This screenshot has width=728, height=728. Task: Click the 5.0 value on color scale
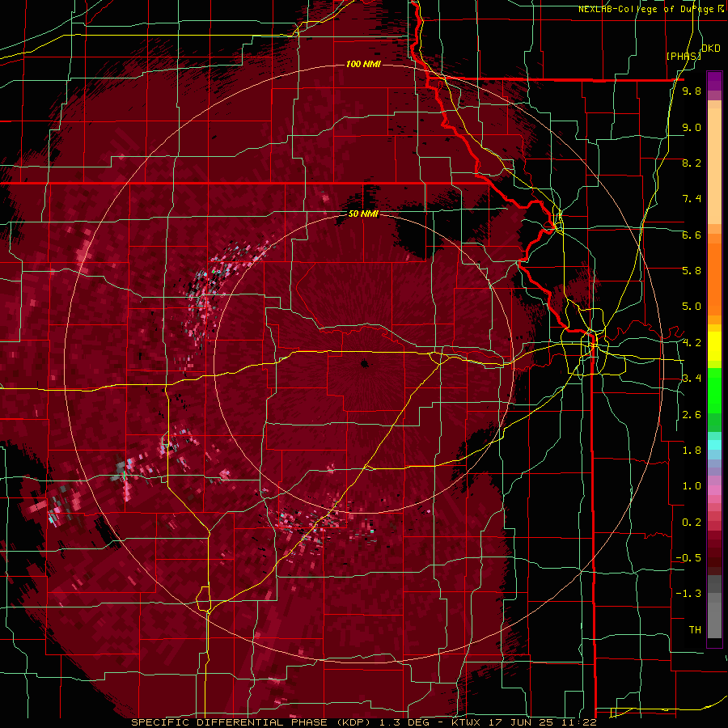pos(692,307)
